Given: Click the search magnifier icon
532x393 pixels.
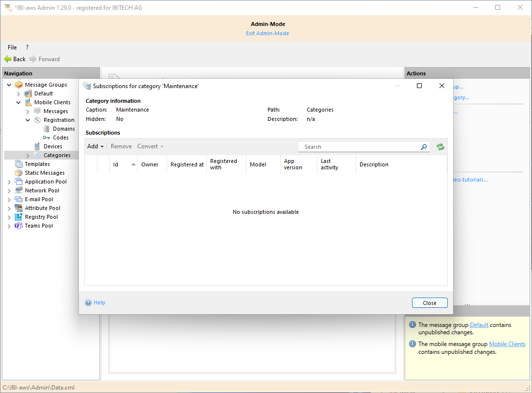Looking at the screenshot, I should coord(424,147).
